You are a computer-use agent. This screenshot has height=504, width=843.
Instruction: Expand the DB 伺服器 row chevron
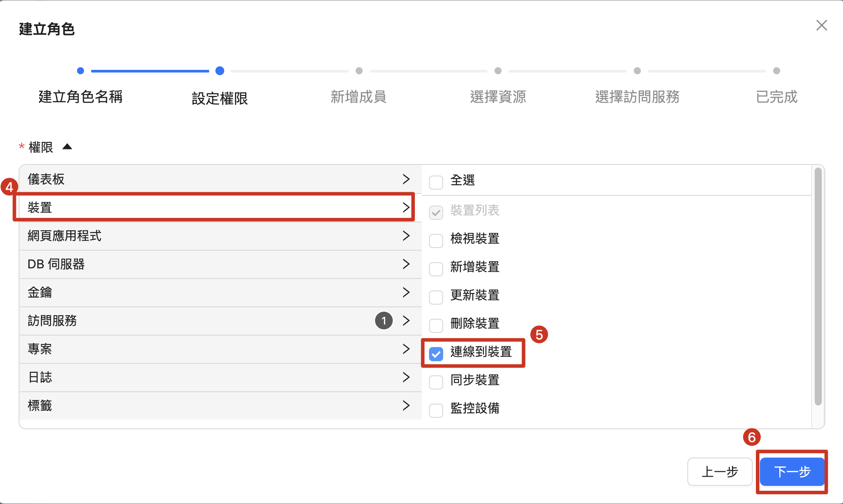[406, 264]
